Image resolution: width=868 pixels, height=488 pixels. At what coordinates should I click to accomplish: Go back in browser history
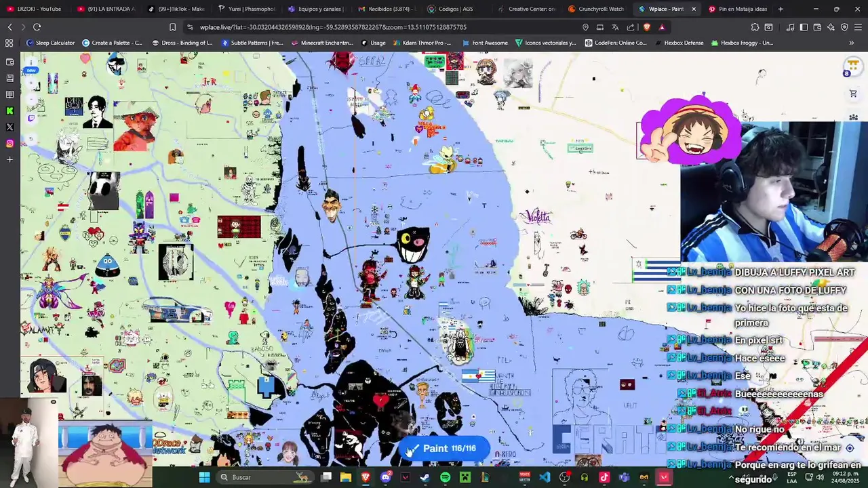point(9,27)
